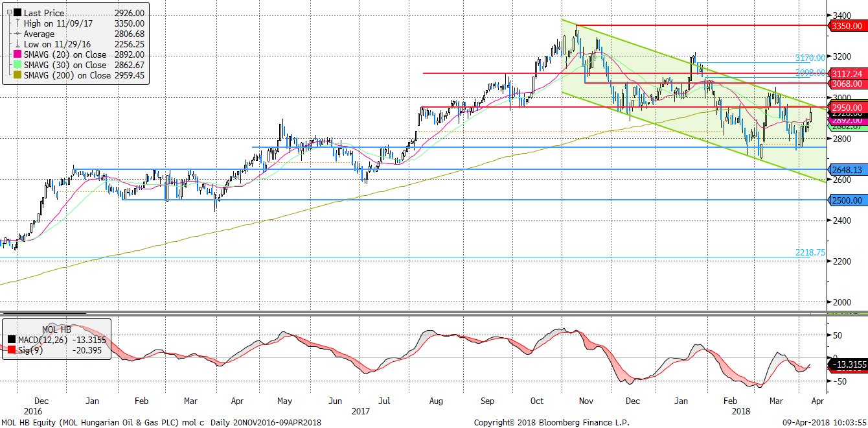Click the legend value 2806.68
This screenshot has height=428, width=868.
point(128,34)
